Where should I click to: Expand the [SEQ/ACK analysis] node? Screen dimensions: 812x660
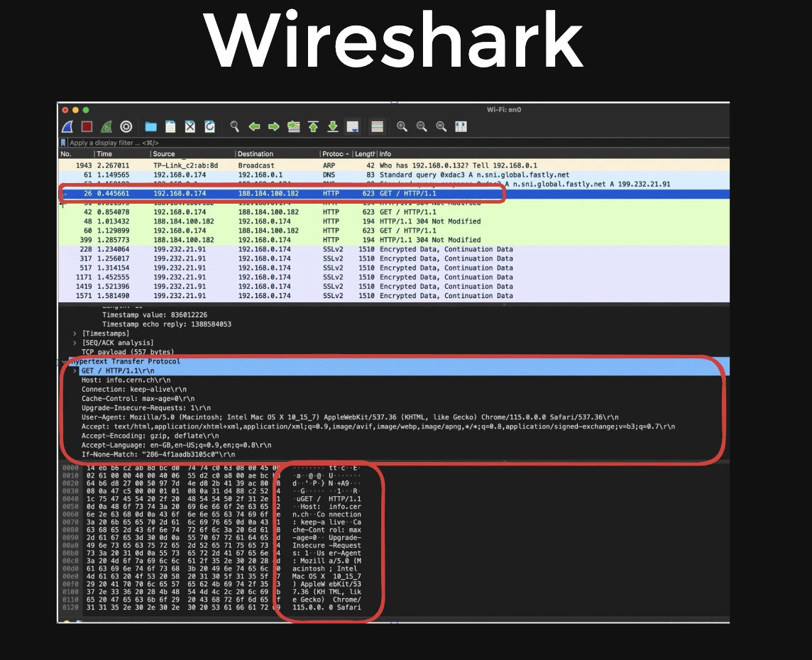click(x=75, y=343)
